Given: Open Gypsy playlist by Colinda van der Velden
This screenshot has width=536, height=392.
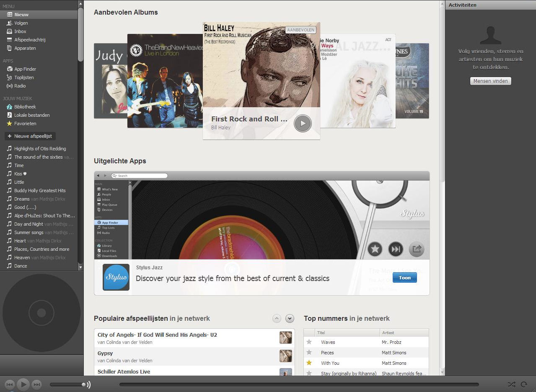Looking at the screenshot, I should point(194,356).
